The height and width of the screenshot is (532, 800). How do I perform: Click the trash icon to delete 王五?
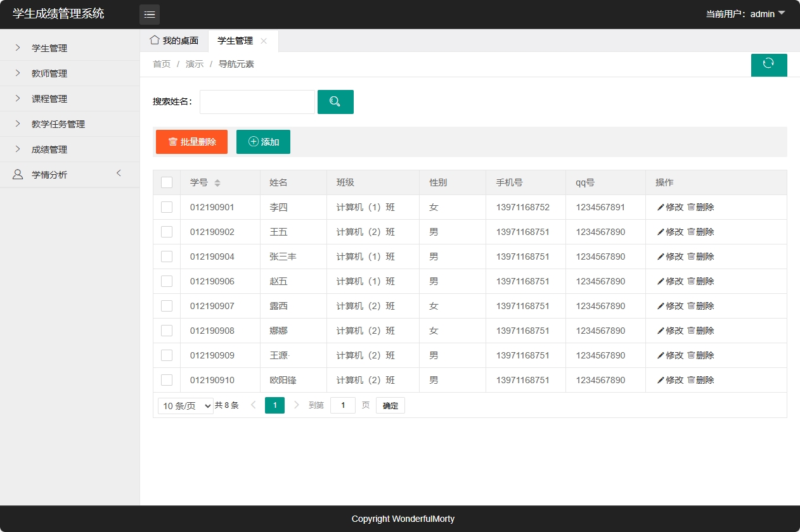tap(690, 232)
